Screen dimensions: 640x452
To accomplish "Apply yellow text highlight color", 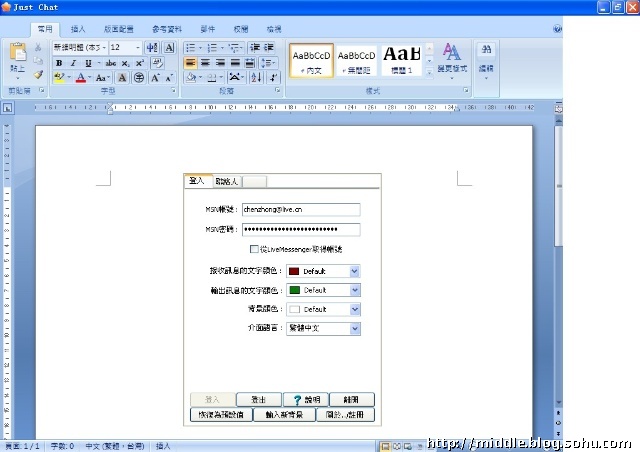I will (x=60, y=77).
